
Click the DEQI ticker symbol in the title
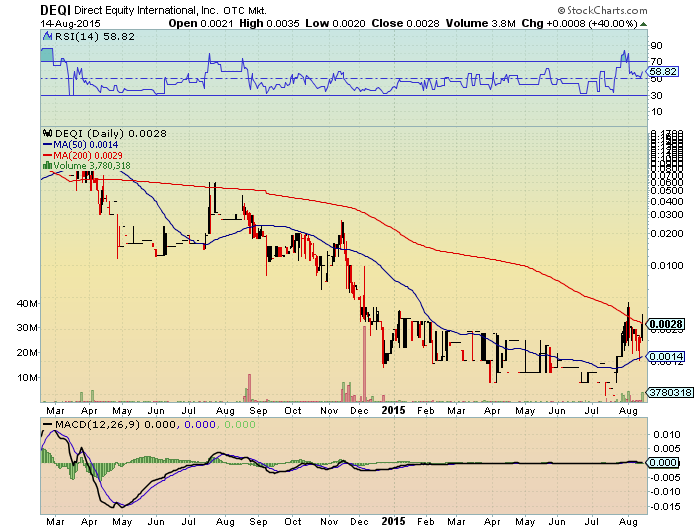(56, 10)
